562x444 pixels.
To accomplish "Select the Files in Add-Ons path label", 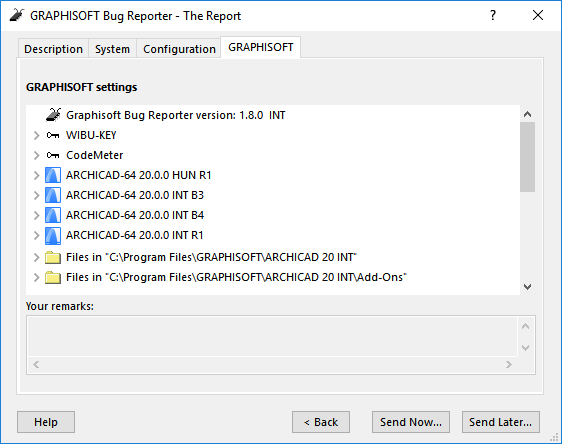I will pyautogui.click(x=237, y=277).
